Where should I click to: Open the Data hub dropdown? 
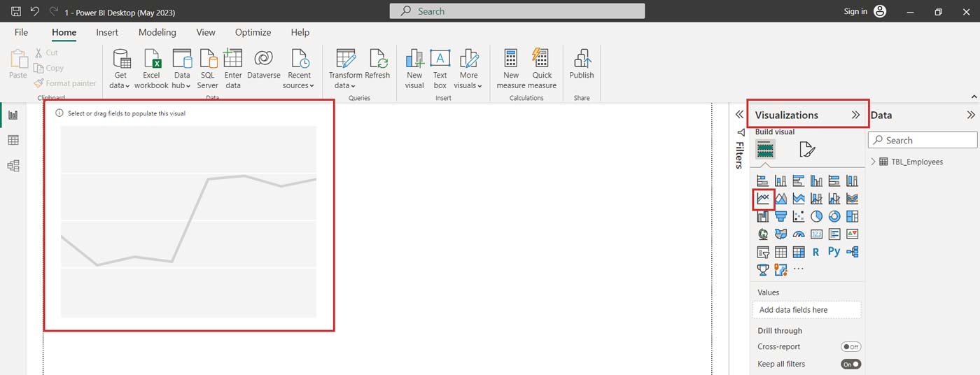[182, 69]
